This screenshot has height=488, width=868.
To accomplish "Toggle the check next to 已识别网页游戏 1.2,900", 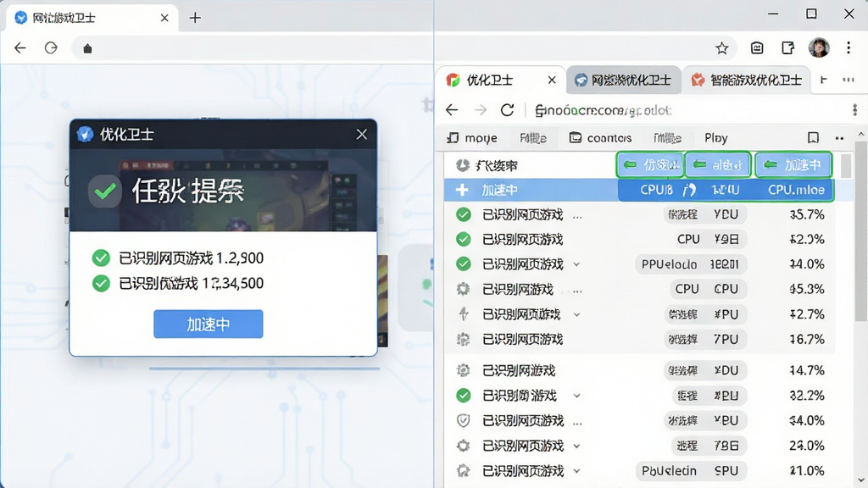I will coord(101,258).
